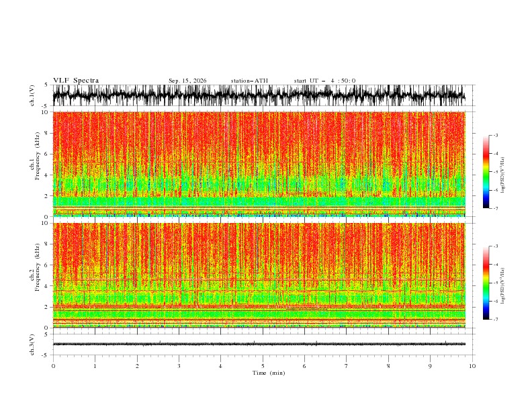Click the VLF Spectra title text
This screenshot has width=532, height=411.
pos(76,81)
